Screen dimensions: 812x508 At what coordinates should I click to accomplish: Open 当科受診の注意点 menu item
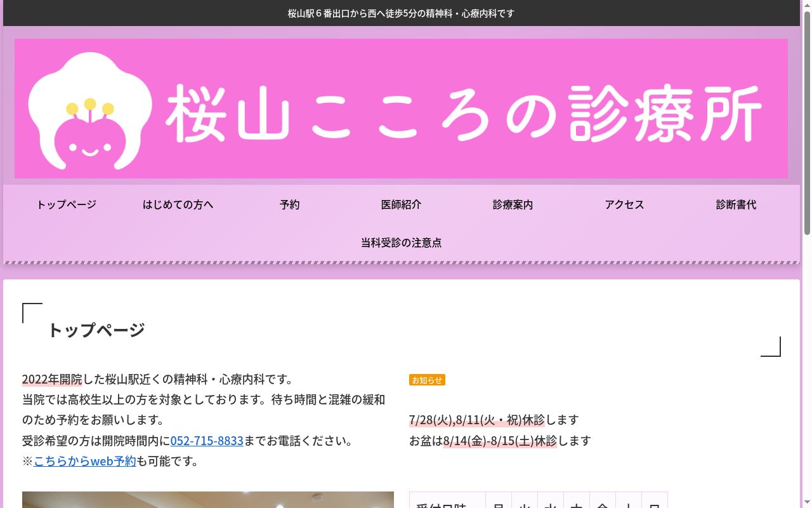402,243
